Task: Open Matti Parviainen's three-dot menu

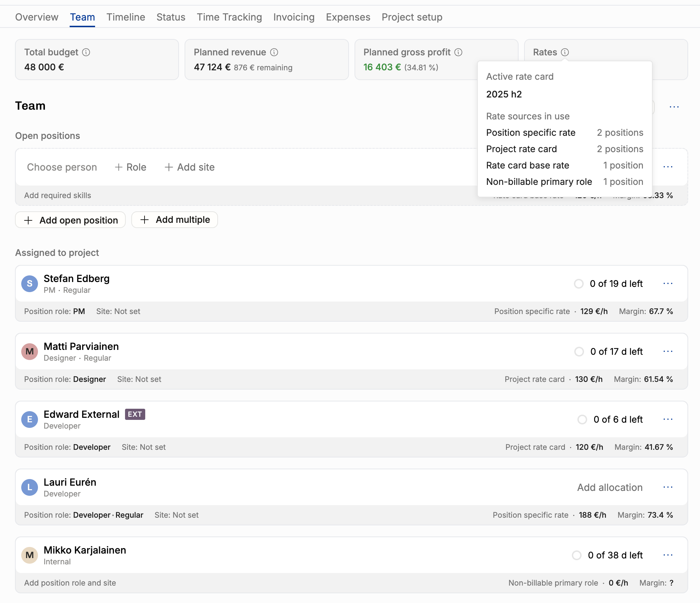Action: (668, 351)
